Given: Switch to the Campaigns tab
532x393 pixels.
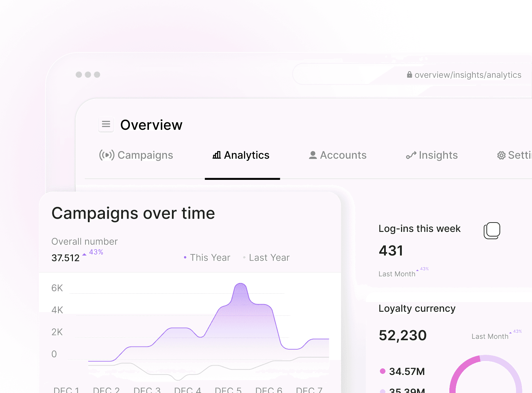Looking at the screenshot, I should (136, 155).
